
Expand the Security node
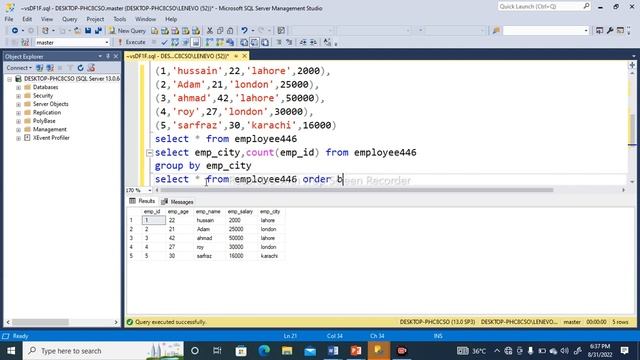pos(18,96)
